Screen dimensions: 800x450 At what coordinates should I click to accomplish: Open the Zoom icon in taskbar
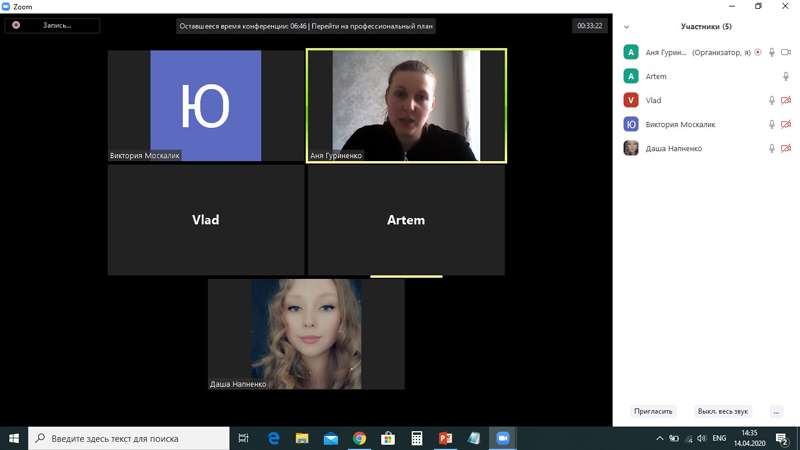[503, 438]
